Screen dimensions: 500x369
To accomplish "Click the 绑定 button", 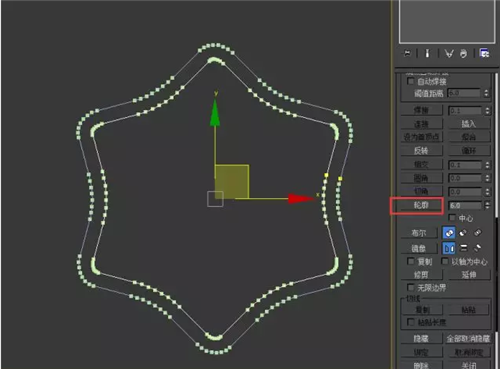I will click(x=421, y=352).
